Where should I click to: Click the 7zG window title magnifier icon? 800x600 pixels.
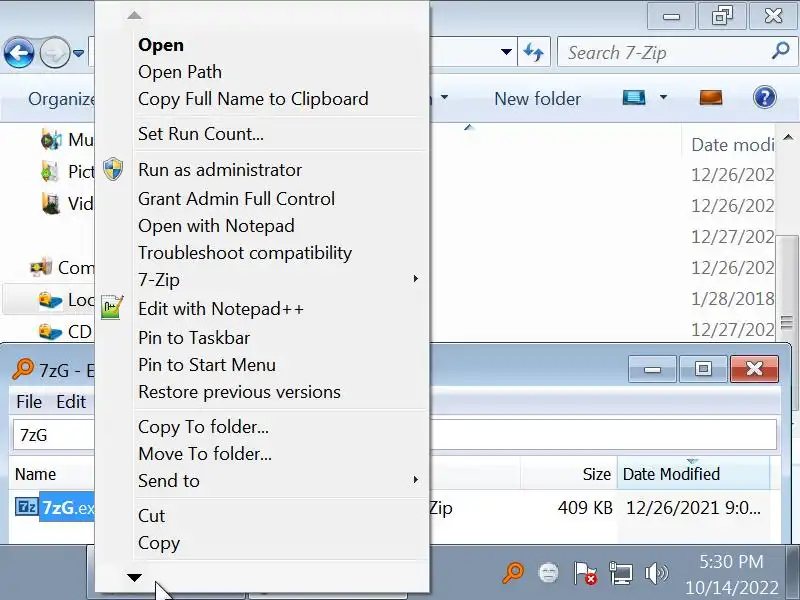[23, 369]
